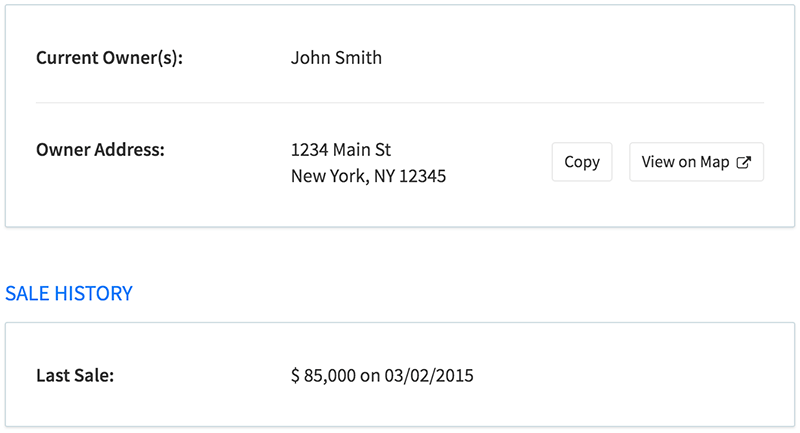Click the word HISTORY in the section heading
800x433 pixels.
click(x=93, y=293)
